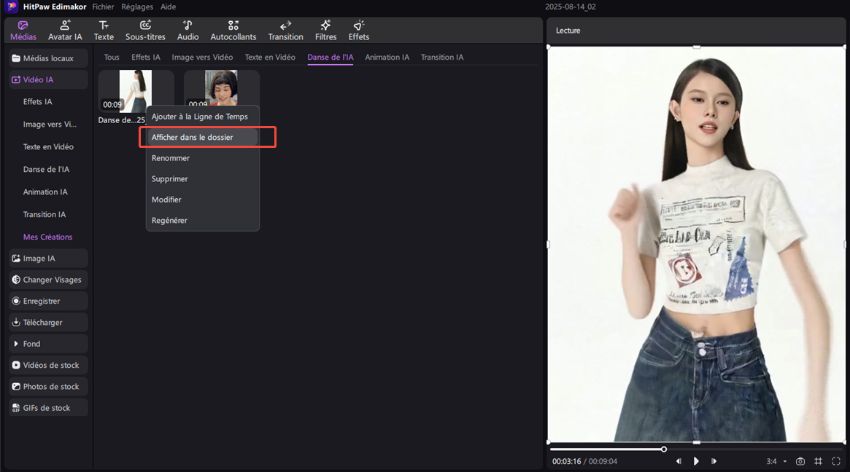Toggle the preview grid overlay

[x=818, y=461]
